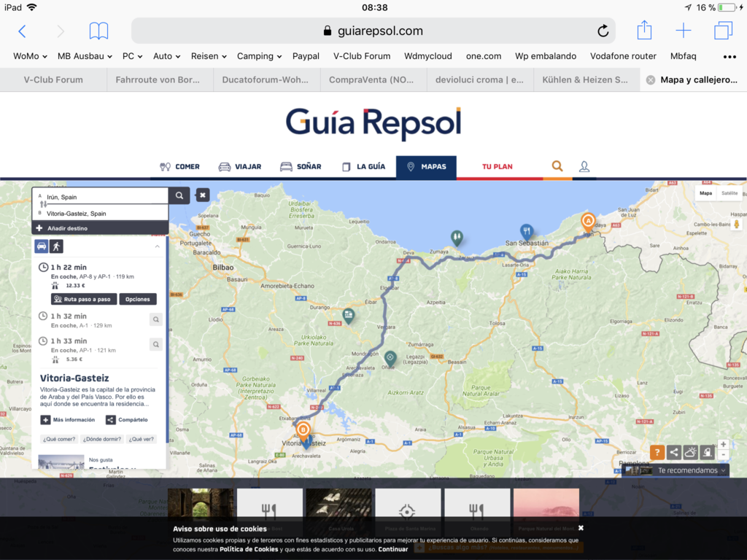
Task: Click ¿Dónde dormir? chip
Action: coord(102,439)
